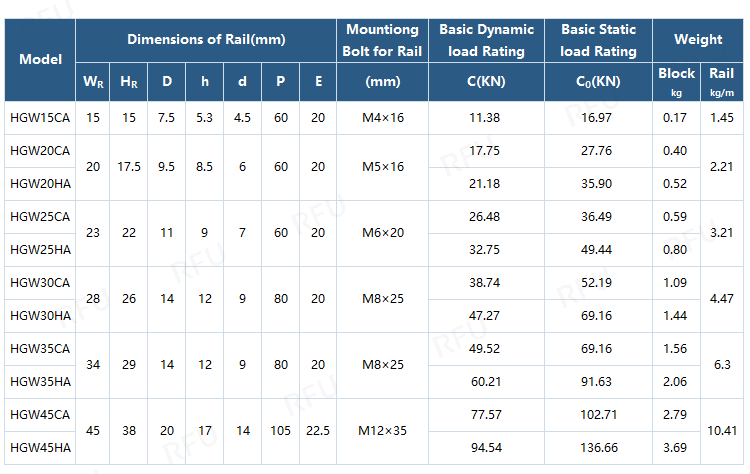The image size is (750, 474).
Task: Select the M12×35 bolt size cell
Action: click(383, 431)
